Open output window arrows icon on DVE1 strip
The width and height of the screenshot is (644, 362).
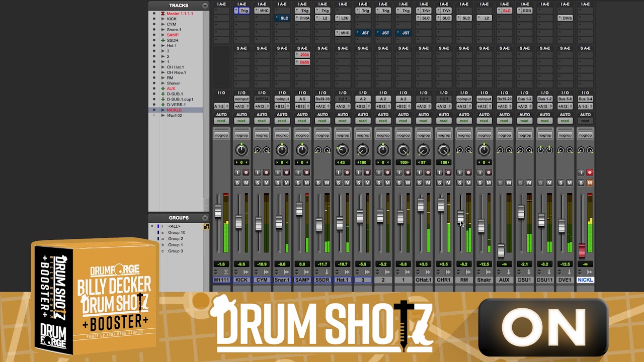[560, 272]
